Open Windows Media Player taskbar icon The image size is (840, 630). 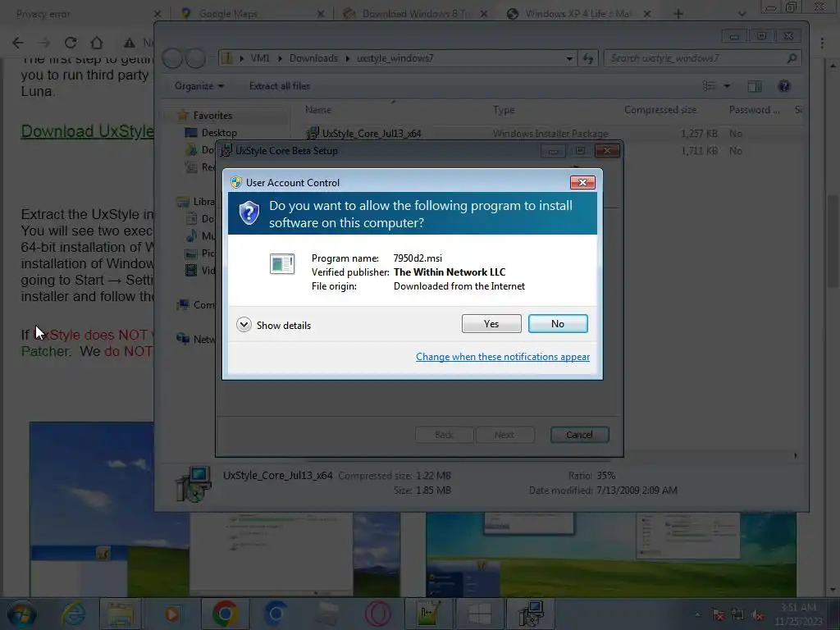click(x=171, y=614)
